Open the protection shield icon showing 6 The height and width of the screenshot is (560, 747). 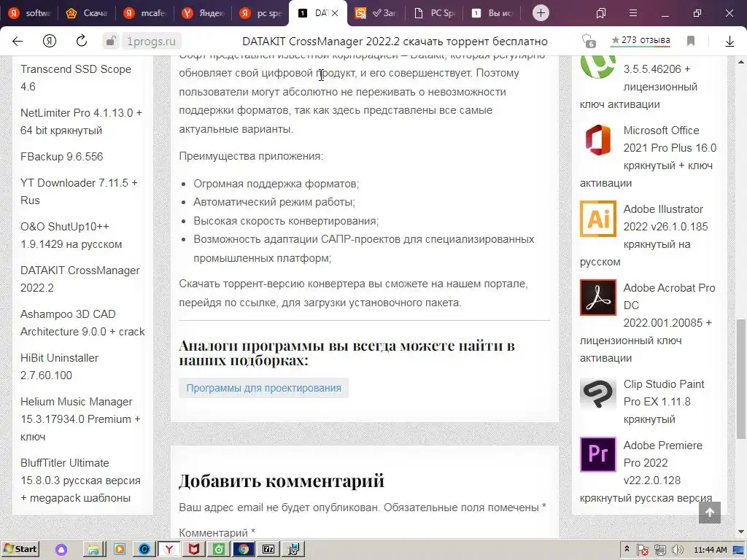pyautogui.click(x=589, y=41)
